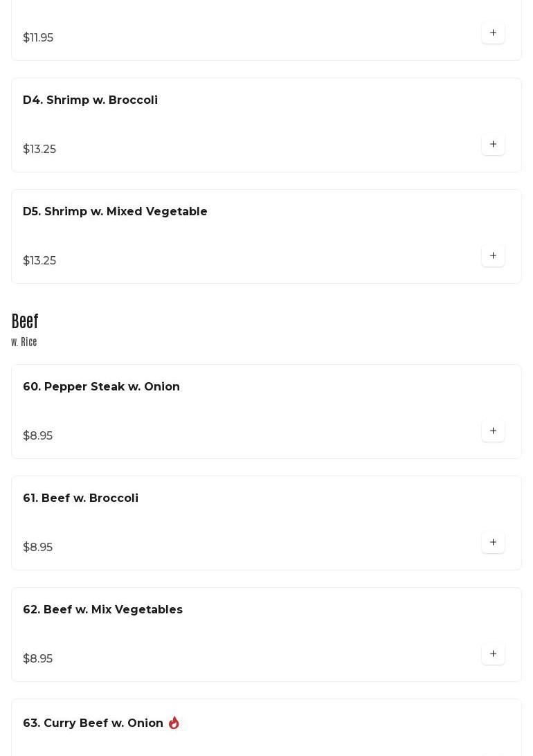Open the D4. Shrimp w. Broccoli title
Image resolution: width=533 pixels, height=756 pixels.
tap(90, 100)
